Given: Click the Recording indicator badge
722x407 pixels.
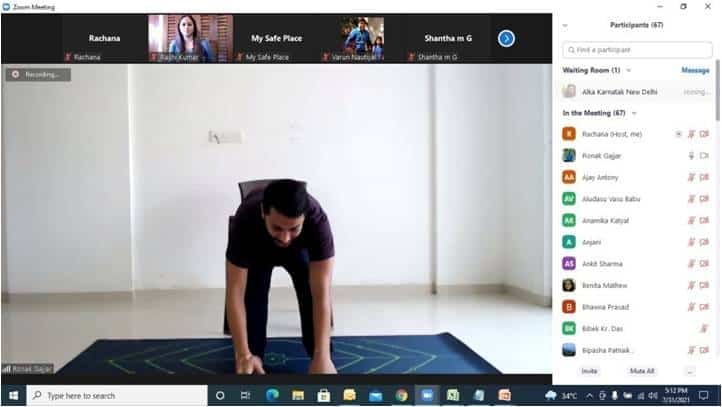Looking at the screenshot, I should pos(37,74).
